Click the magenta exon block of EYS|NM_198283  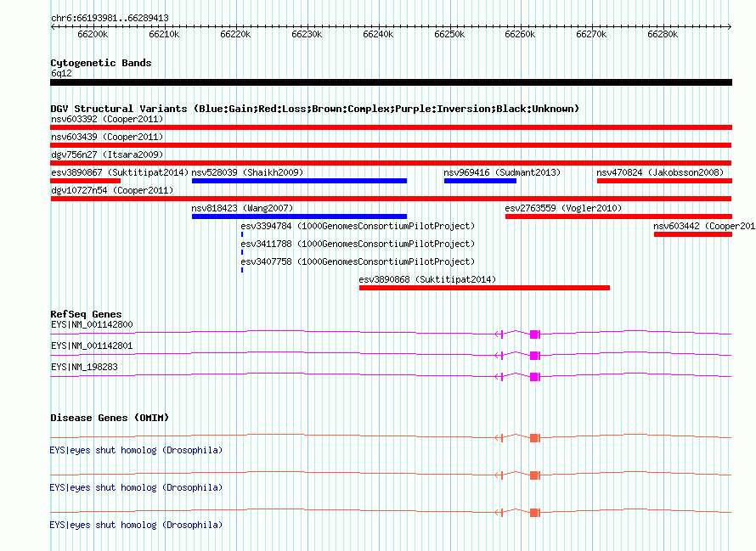click(534, 377)
